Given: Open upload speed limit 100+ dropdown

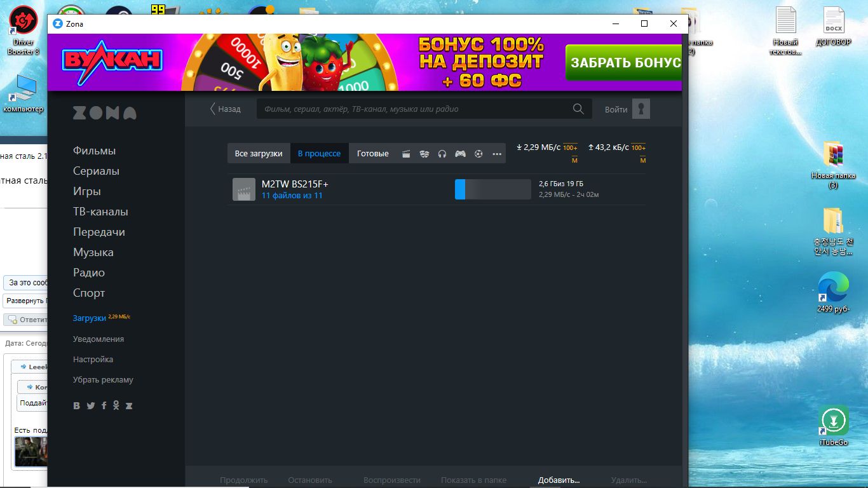Looking at the screenshot, I should 638,153.
